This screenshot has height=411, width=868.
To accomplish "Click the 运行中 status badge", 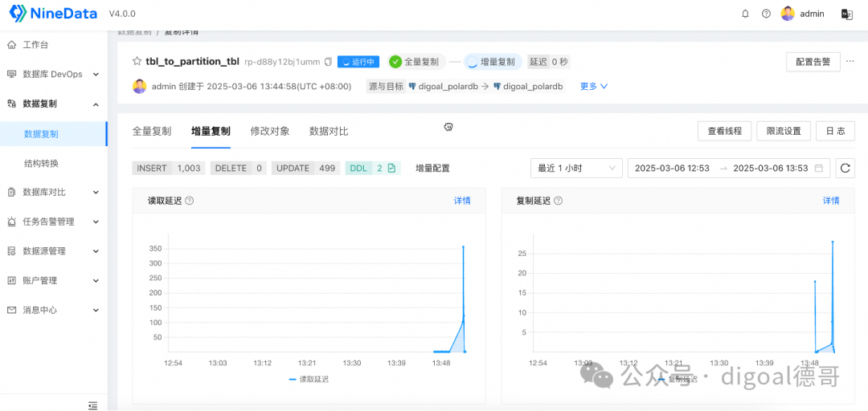I will [x=358, y=62].
